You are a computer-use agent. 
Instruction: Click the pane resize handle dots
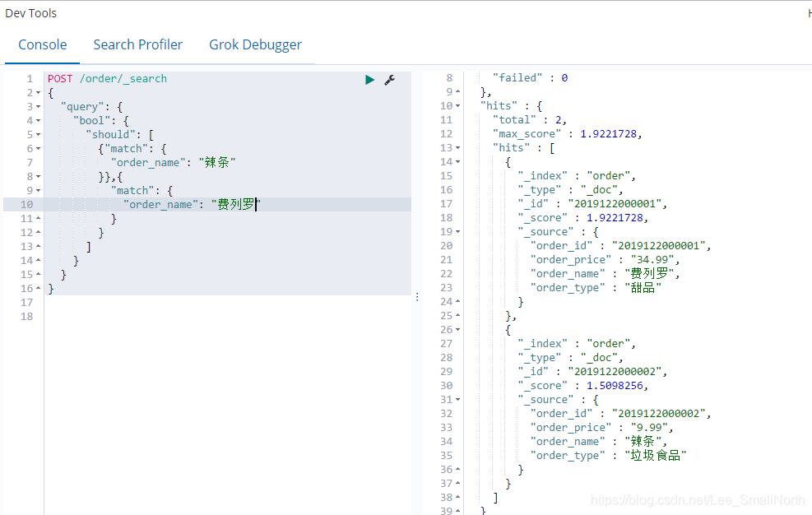point(417,297)
